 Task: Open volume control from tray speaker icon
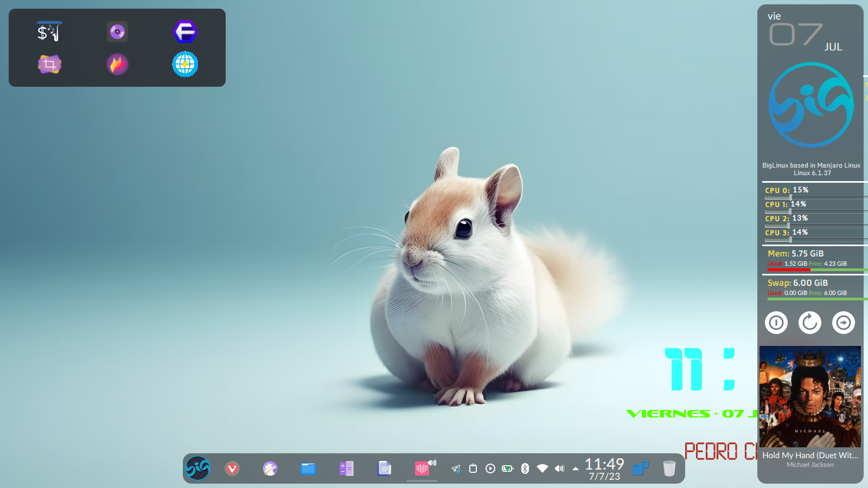coord(560,468)
